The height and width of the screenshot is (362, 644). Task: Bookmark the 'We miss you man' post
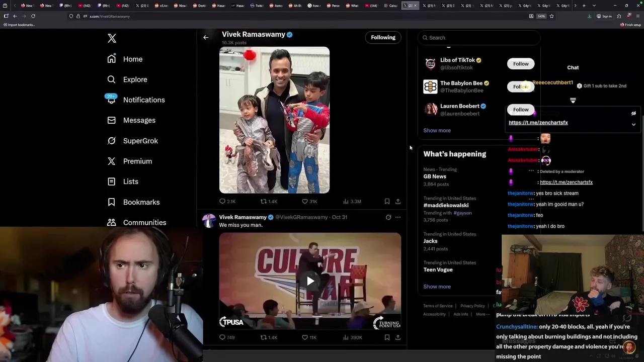point(387,337)
